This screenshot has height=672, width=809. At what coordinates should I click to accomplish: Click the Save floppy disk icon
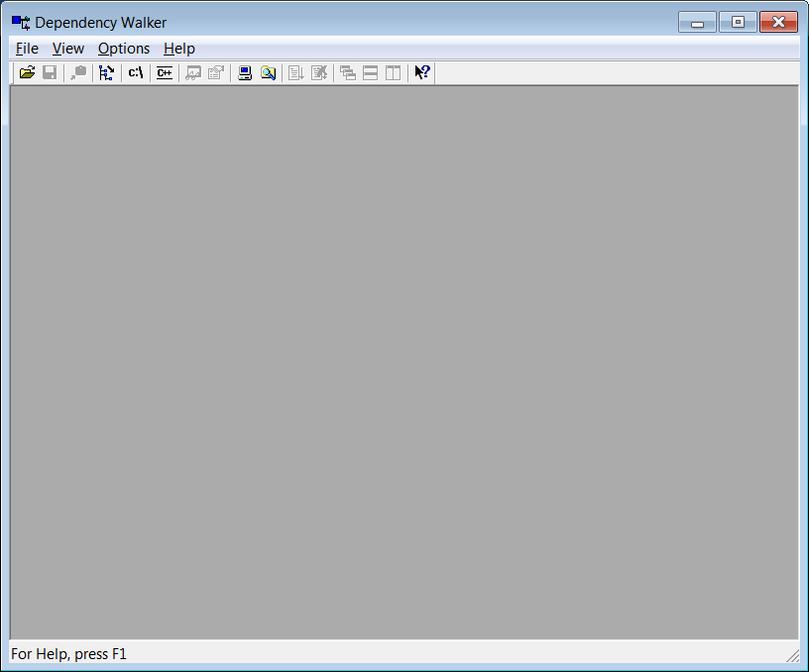pos(50,72)
